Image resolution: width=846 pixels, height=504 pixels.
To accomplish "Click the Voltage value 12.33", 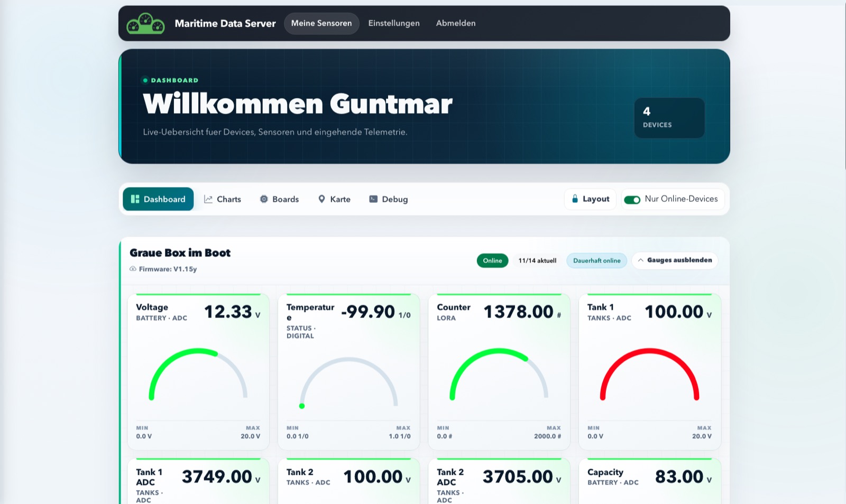I will click(x=228, y=312).
